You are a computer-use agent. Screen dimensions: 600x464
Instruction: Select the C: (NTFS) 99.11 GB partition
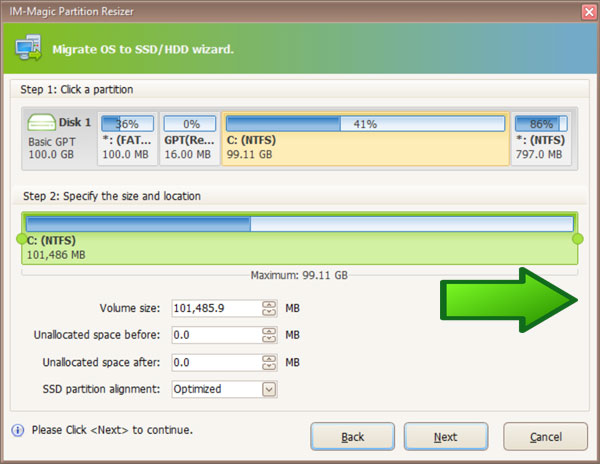pyautogui.click(x=365, y=139)
